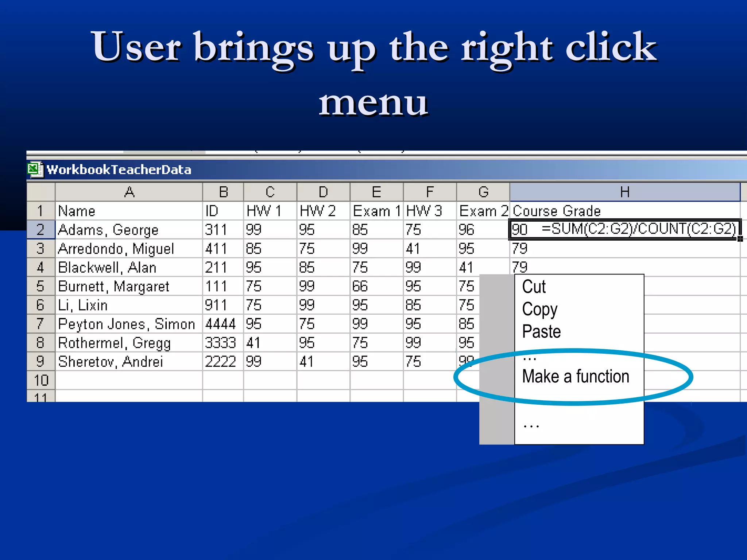Screen dimensions: 747x560
Task: Click ID cell '411'
Action: point(223,249)
